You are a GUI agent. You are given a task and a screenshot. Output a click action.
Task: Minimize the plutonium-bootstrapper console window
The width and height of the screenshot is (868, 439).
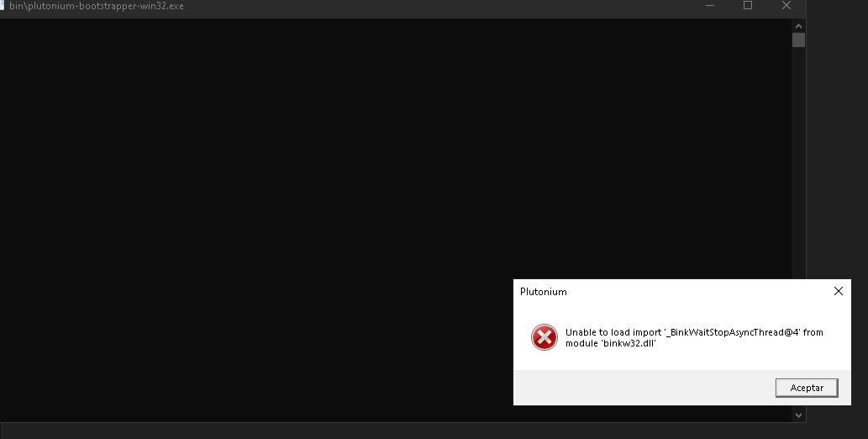click(710, 6)
